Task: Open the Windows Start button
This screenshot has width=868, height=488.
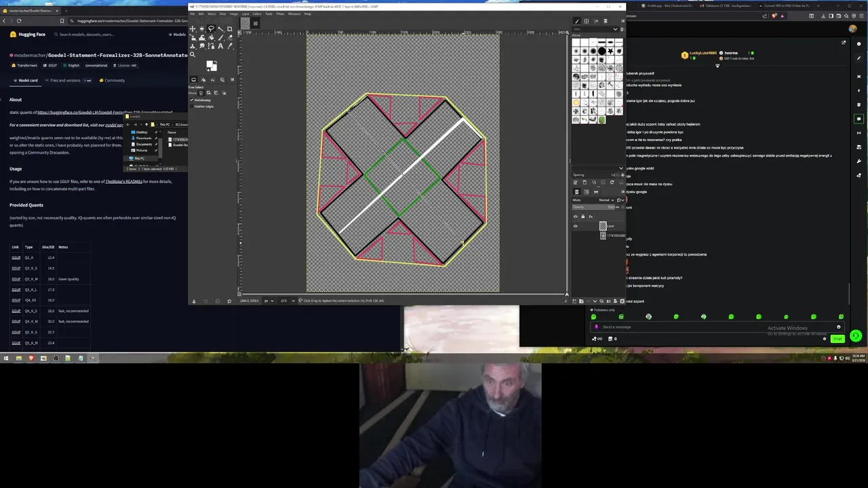Action: tap(5, 358)
